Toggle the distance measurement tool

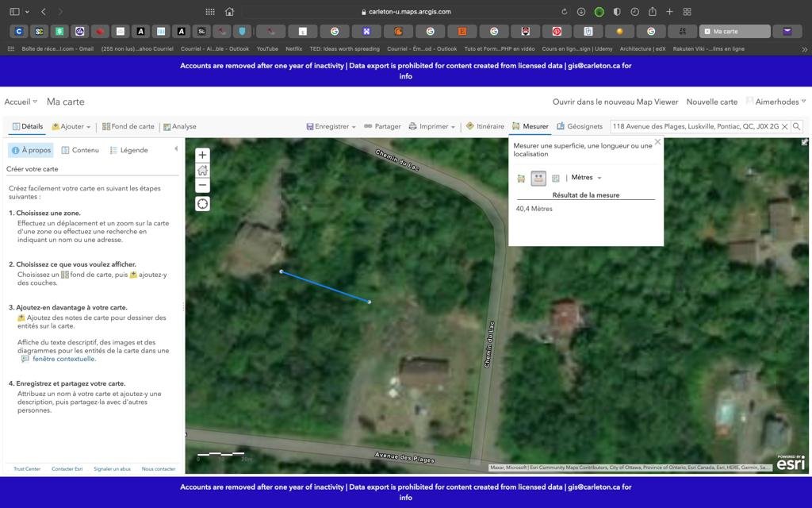tap(538, 178)
